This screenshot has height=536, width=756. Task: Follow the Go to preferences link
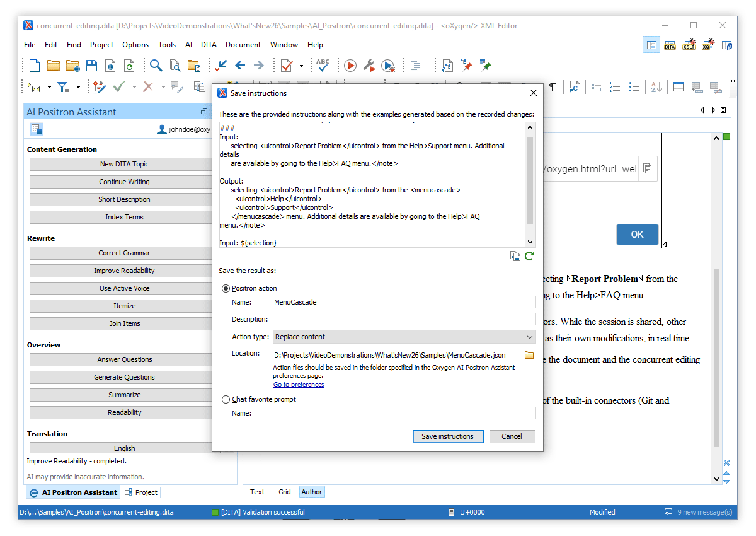[x=299, y=385]
